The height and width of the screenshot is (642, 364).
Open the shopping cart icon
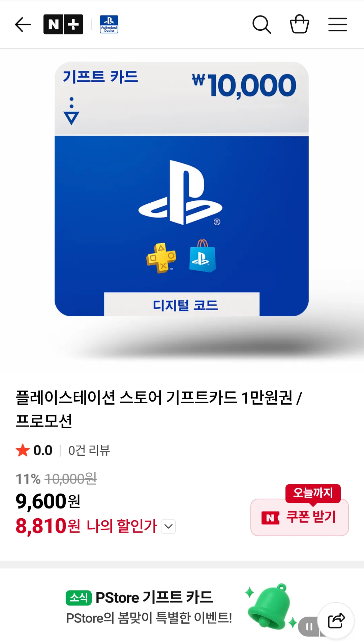[x=300, y=24]
